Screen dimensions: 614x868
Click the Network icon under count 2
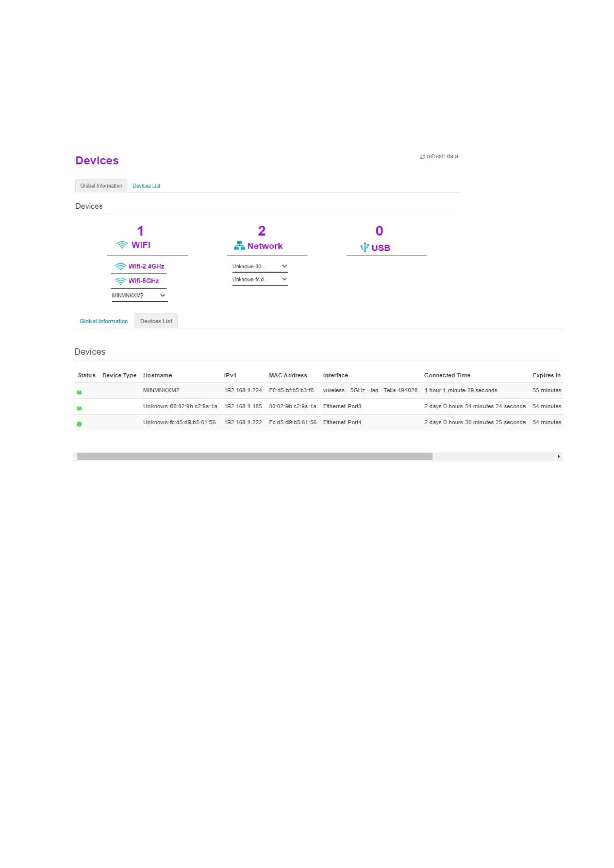click(x=239, y=246)
